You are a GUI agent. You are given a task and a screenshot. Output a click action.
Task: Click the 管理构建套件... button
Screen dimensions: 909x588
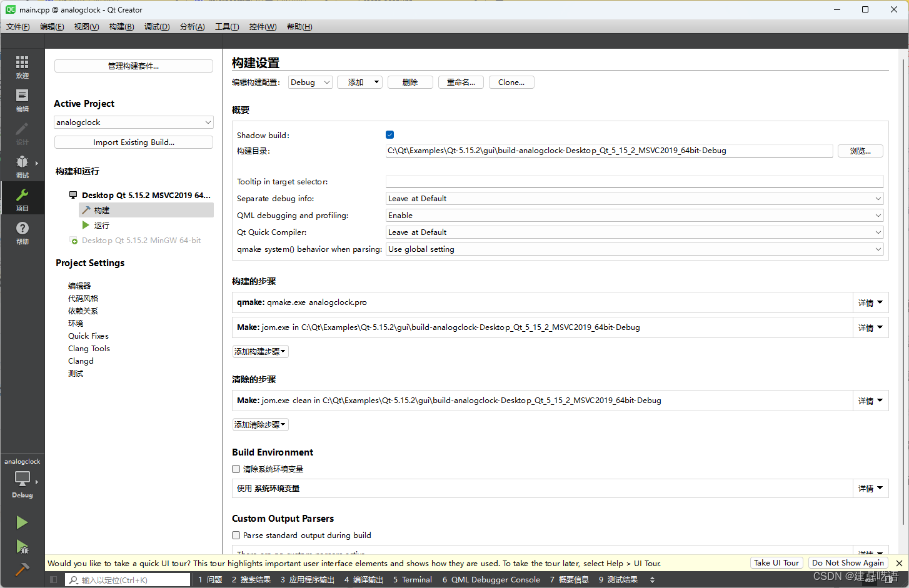pos(134,66)
